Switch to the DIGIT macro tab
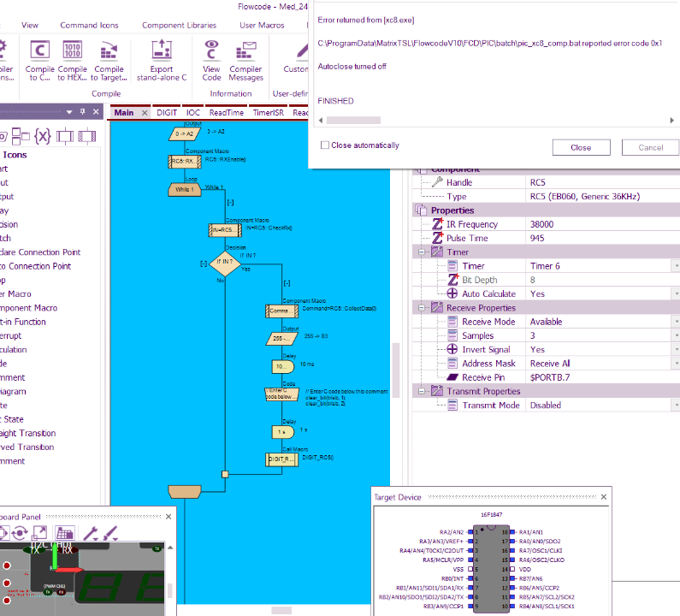680x616 pixels. point(167,112)
